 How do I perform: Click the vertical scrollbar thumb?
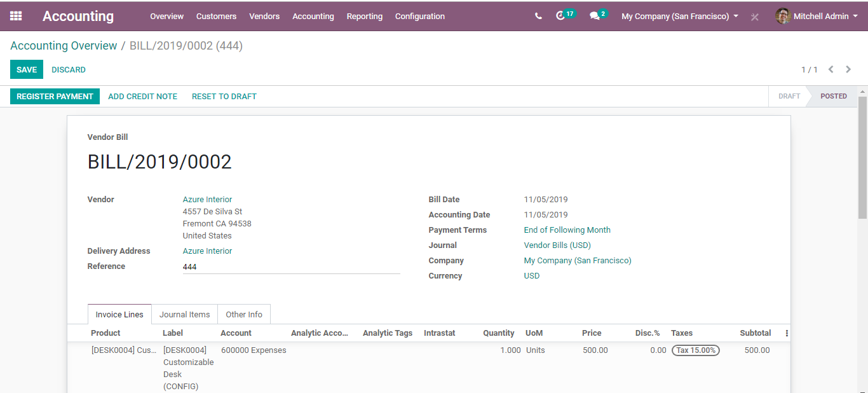(x=862, y=158)
